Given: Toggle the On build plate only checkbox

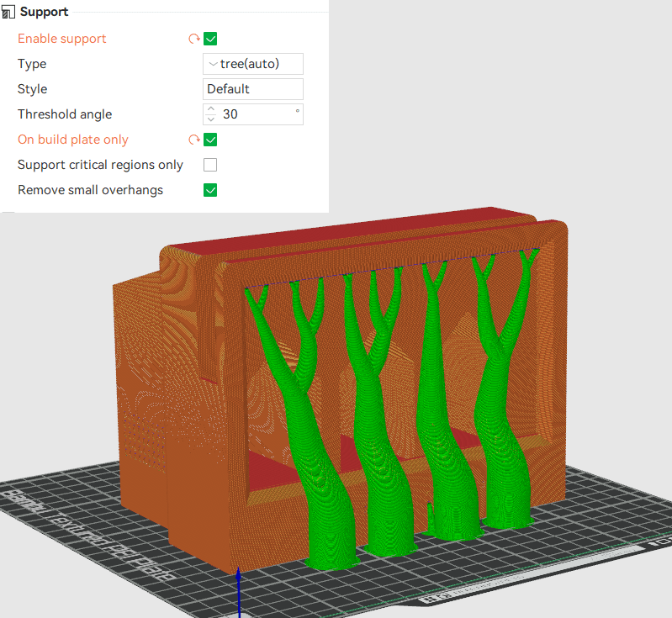Looking at the screenshot, I should [210, 140].
